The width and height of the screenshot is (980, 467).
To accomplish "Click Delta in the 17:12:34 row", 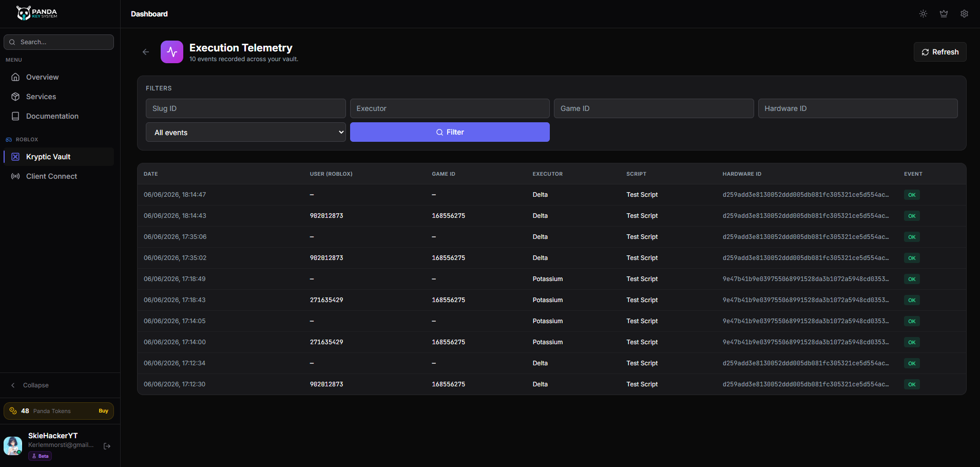I will (x=540, y=363).
